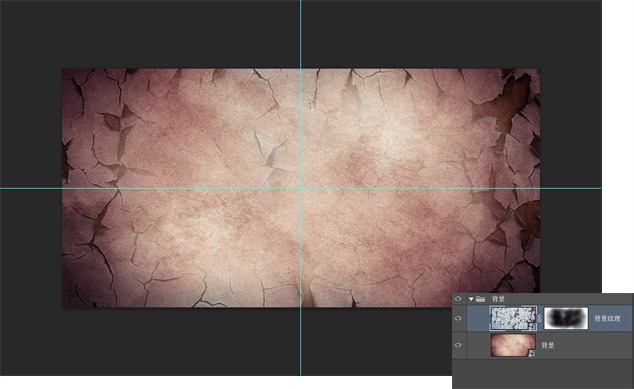
Task: Hide the bottom 背景 layer via eye icon
Action: [x=458, y=345]
